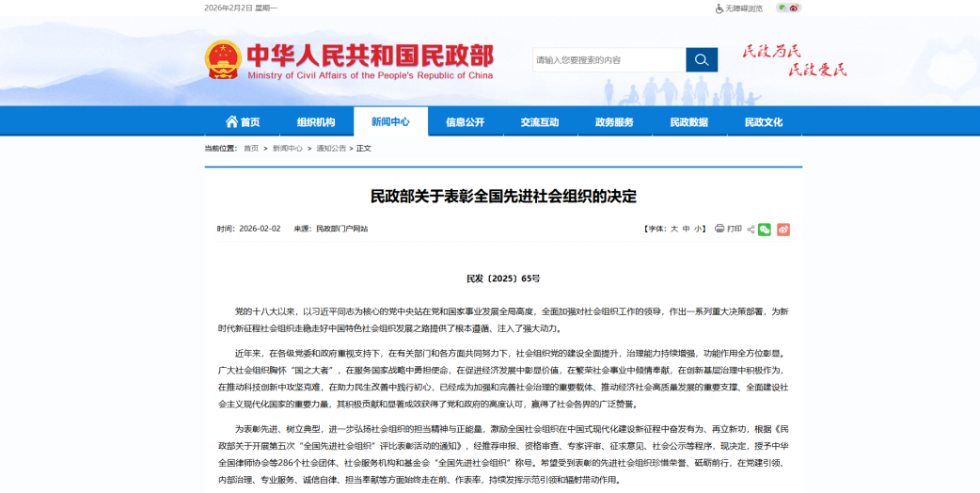Click the search magnifier button

point(701,60)
